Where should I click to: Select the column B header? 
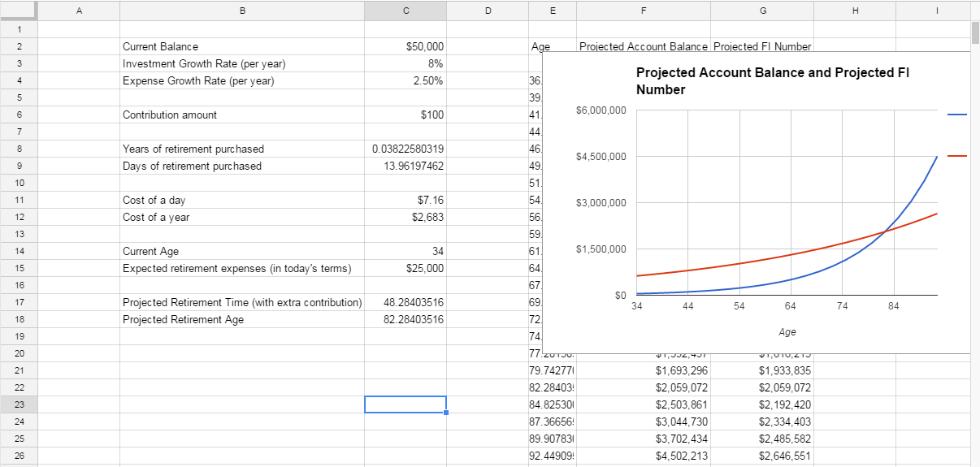coord(242,11)
